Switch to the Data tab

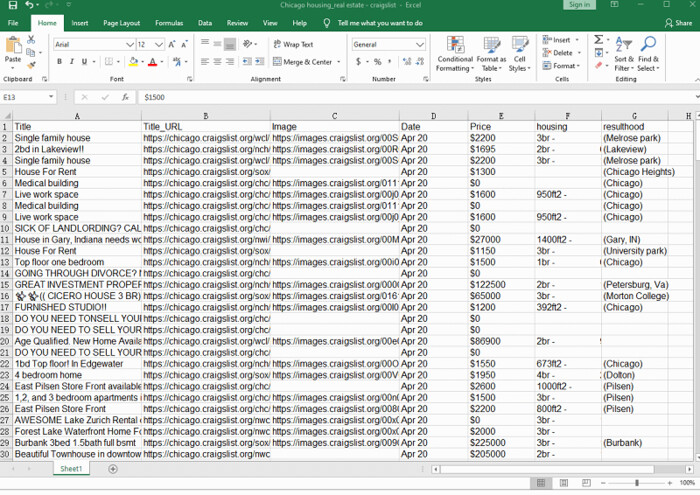(x=205, y=23)
